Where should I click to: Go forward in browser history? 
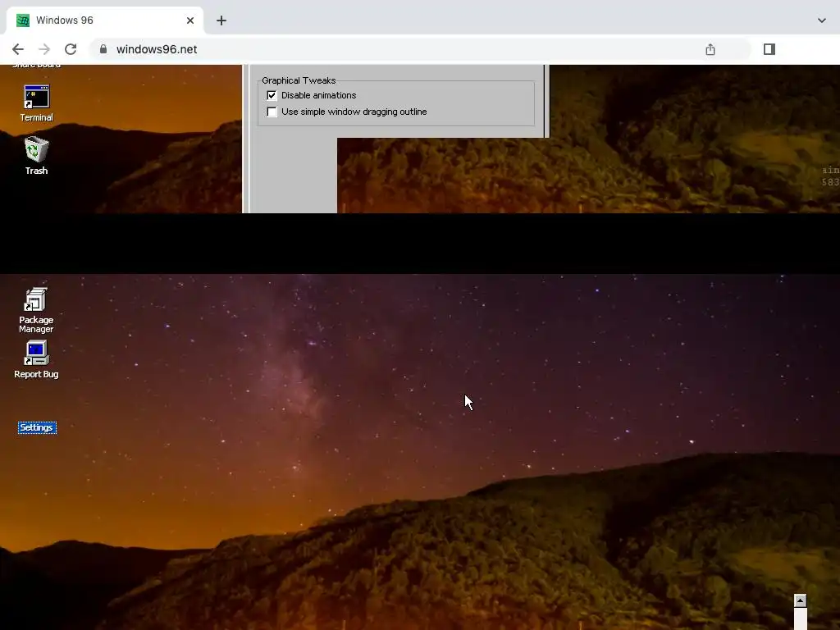coord(44,49)
